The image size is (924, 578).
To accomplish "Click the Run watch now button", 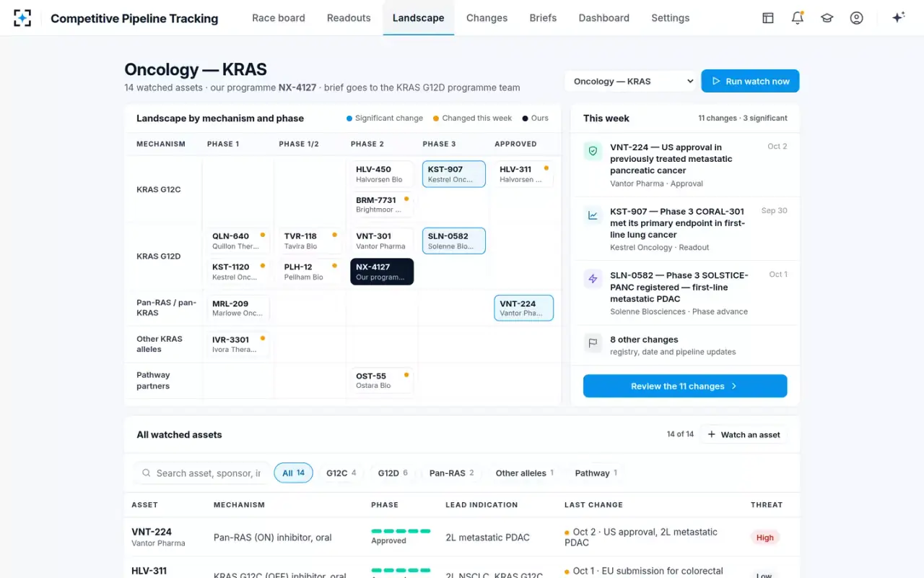I will 750,81.
